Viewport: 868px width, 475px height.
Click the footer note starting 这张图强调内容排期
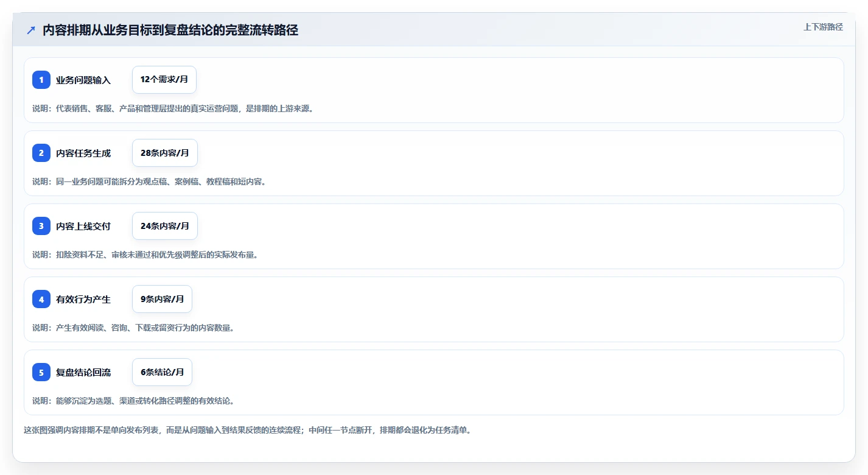point(248,430)
